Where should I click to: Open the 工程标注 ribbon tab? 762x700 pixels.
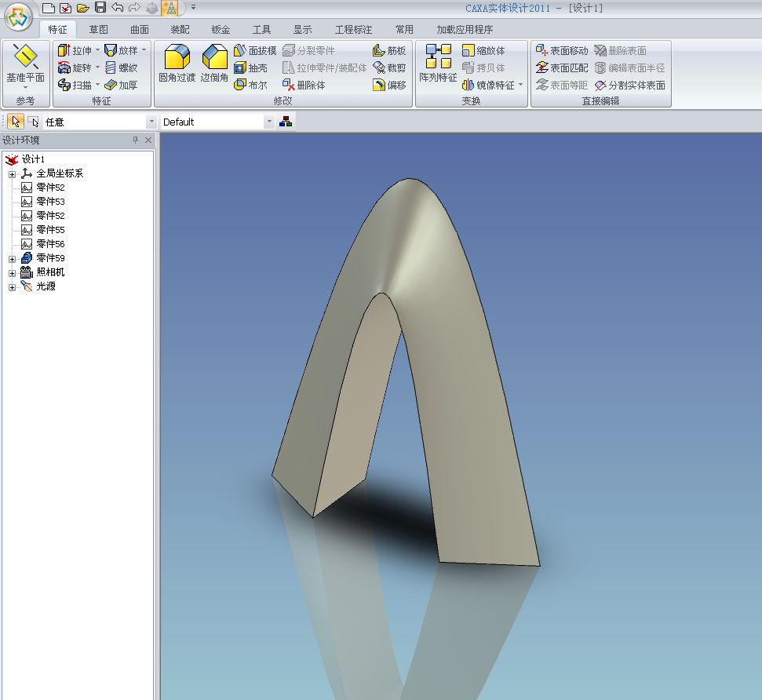pyautogui.click(x=353, y=30)
